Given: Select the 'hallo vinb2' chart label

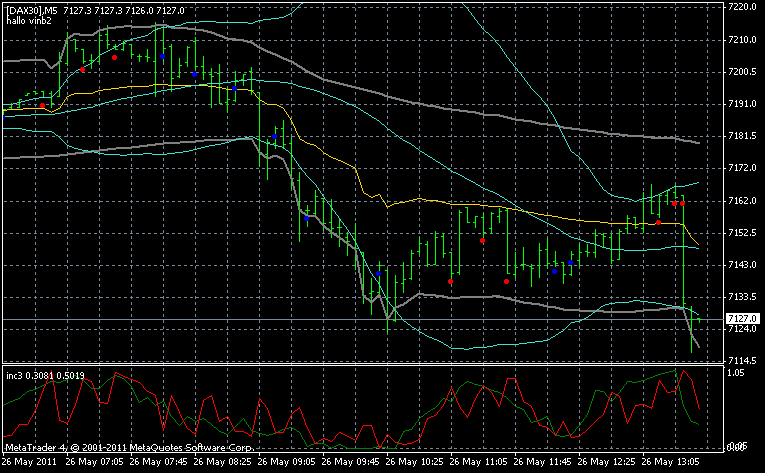Looking at the screenshot, I should click(x=29, y=21).
